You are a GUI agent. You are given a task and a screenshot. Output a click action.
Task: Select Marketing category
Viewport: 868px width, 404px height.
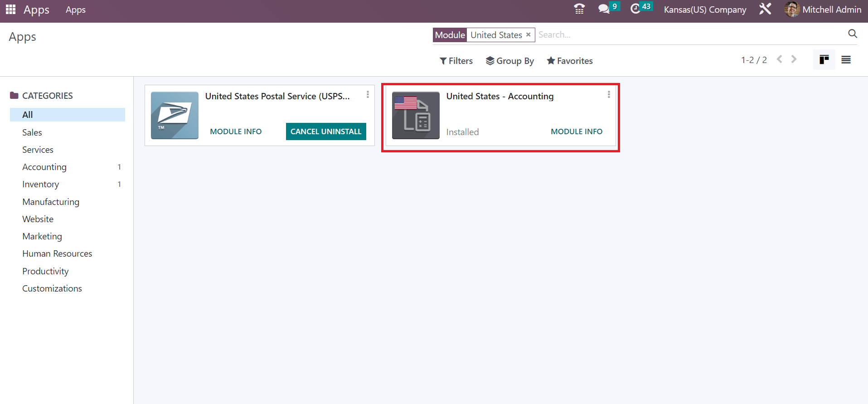pos(68,236)
